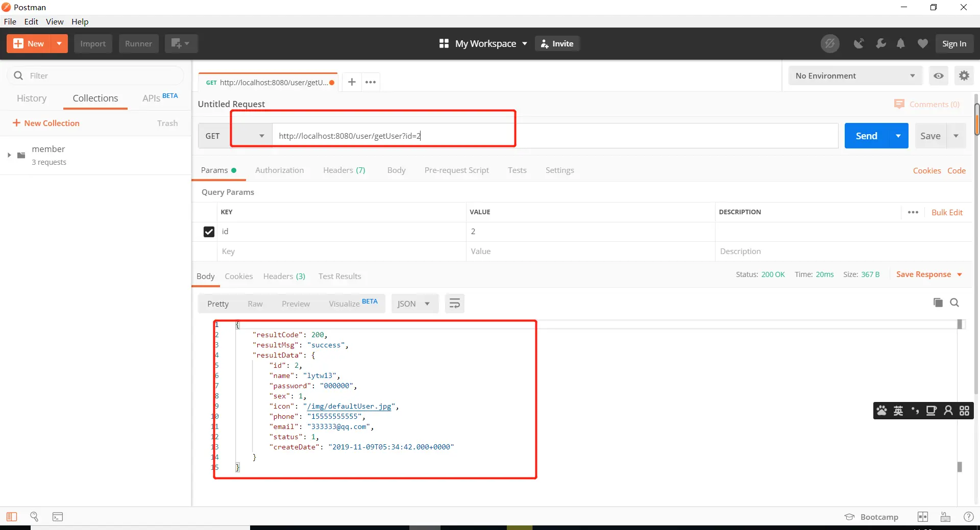980x530 pixels.
Task: Open the new window icon dropdown
Action: click(181, 44)
